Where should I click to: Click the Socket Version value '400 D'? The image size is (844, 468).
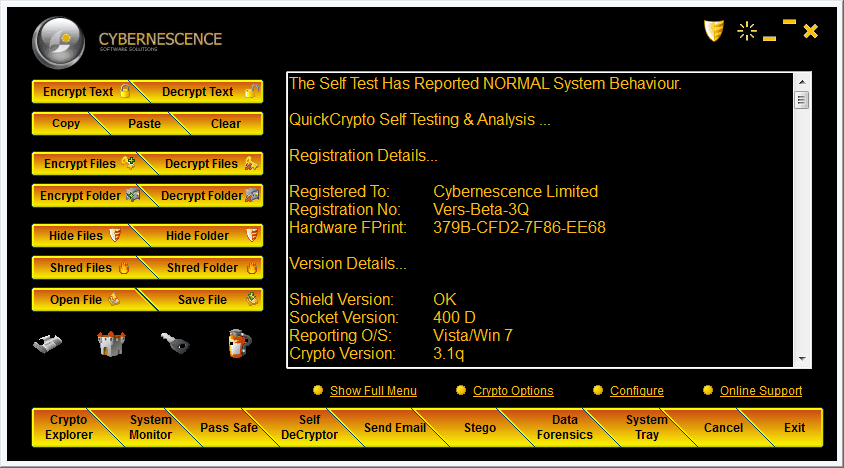coord(454,317)
